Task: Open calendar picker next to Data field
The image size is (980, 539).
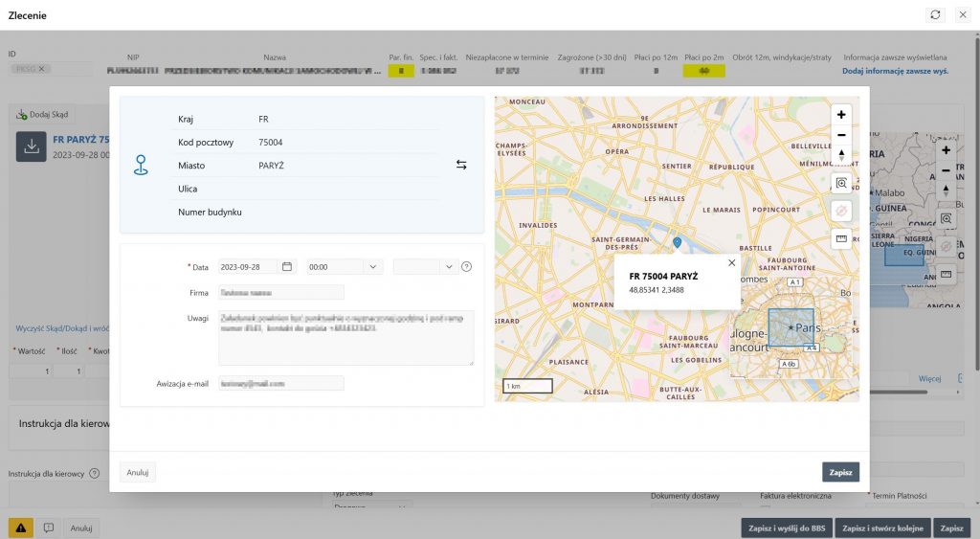Action: [x=286, y=266]
